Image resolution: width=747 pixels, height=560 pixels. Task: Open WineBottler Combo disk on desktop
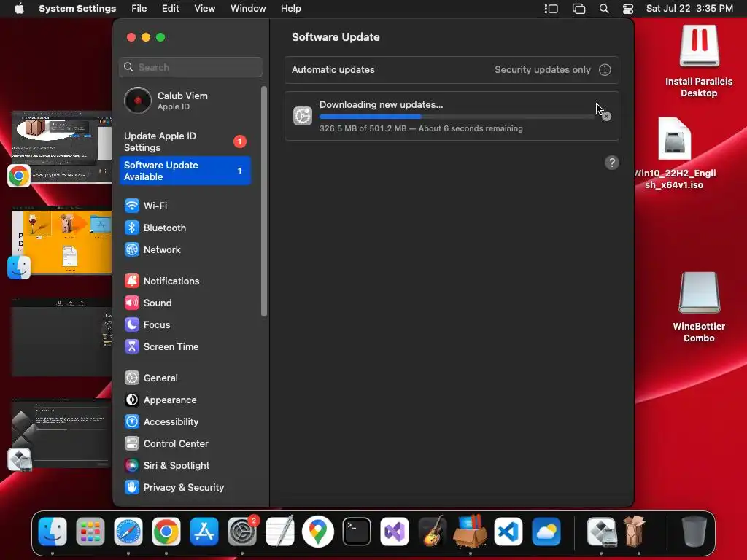coord(698,307)
